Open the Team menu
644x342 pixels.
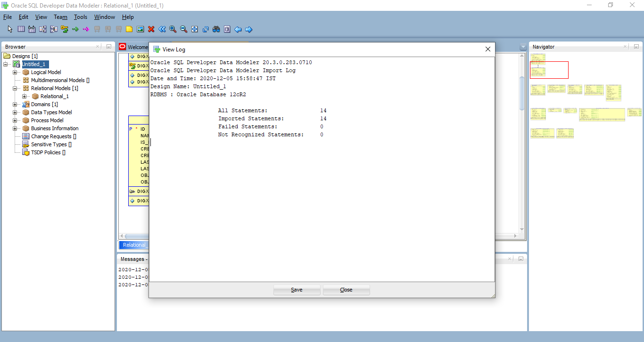coord(60,17)
